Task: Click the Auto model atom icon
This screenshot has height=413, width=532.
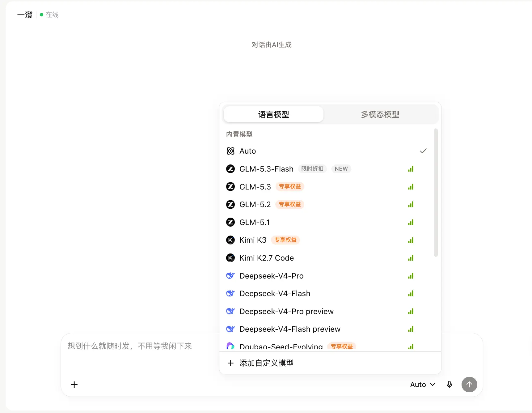Action: pyautogui.click(x=230, y=151)
